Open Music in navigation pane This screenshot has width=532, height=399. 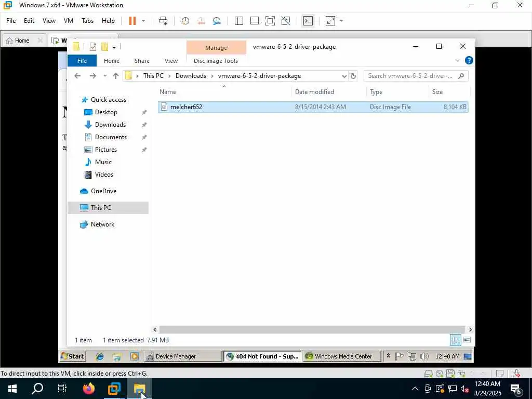103,162
